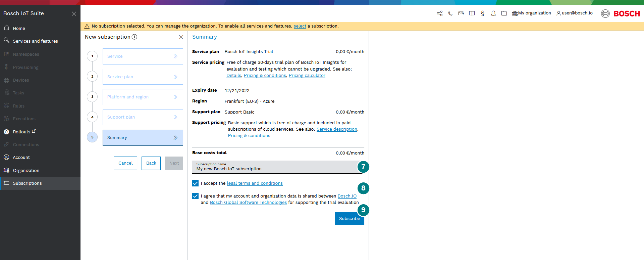
Task: Click the Home house icon
Action: coord(6,28)
